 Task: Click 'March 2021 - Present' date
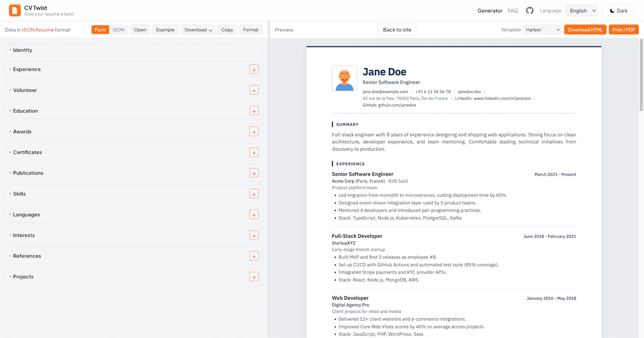555,174
